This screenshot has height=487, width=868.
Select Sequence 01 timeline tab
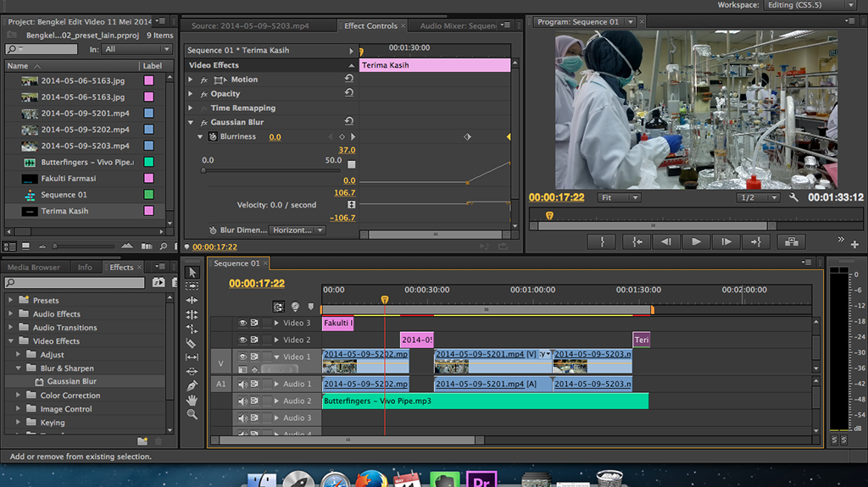point(236,263)
